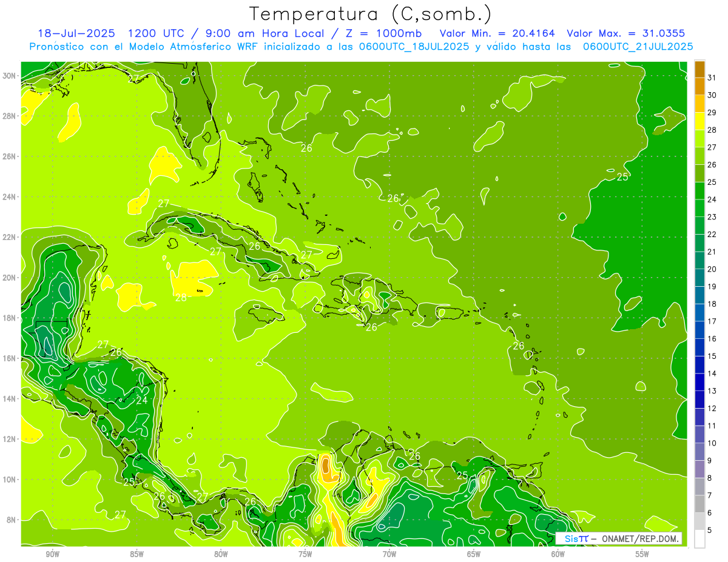Click the '16N' latitude axis label

pos(10,358)
